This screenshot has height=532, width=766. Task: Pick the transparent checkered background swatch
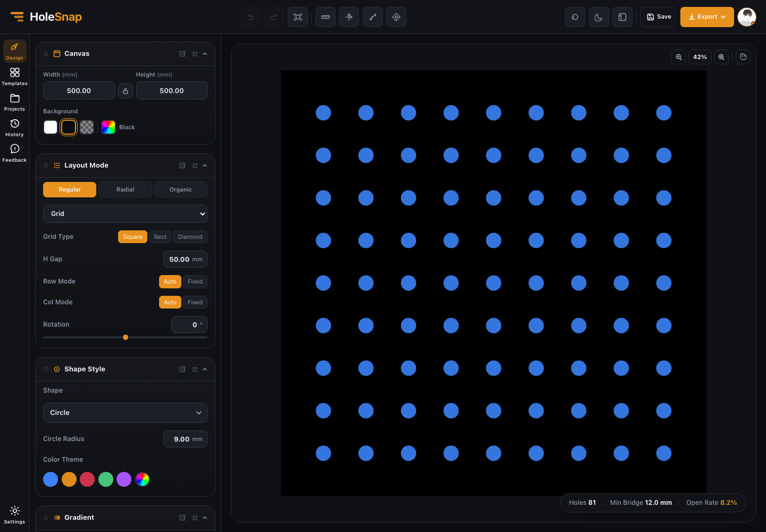[87, 127]
